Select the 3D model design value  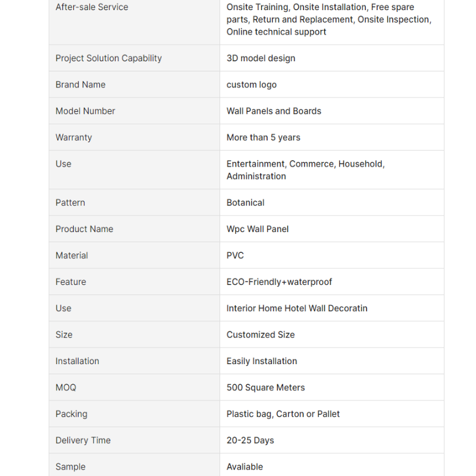point(261,58)
